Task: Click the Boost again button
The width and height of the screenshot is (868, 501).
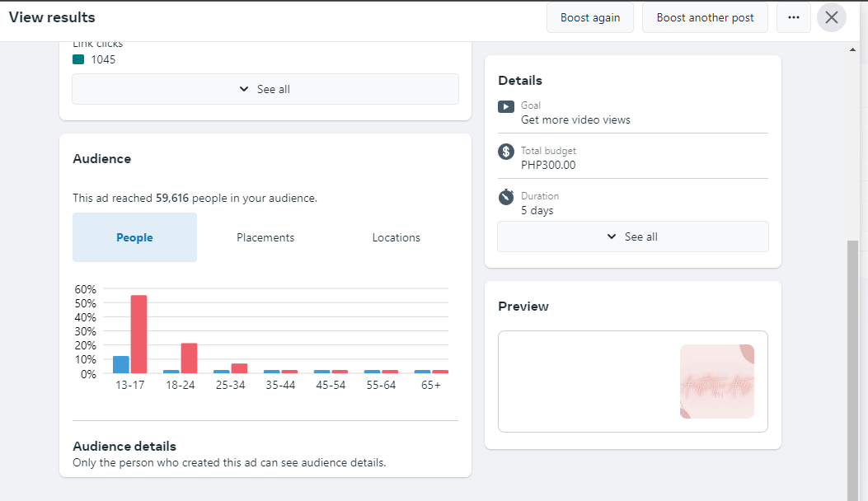Action: pyautogui.click(x=590, y=17)
